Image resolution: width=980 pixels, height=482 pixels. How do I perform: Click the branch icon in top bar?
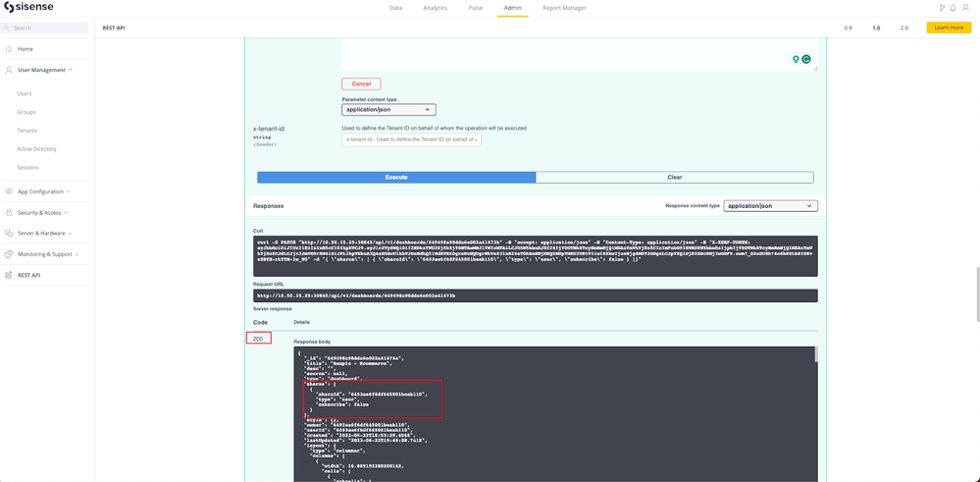pos(942,8)
